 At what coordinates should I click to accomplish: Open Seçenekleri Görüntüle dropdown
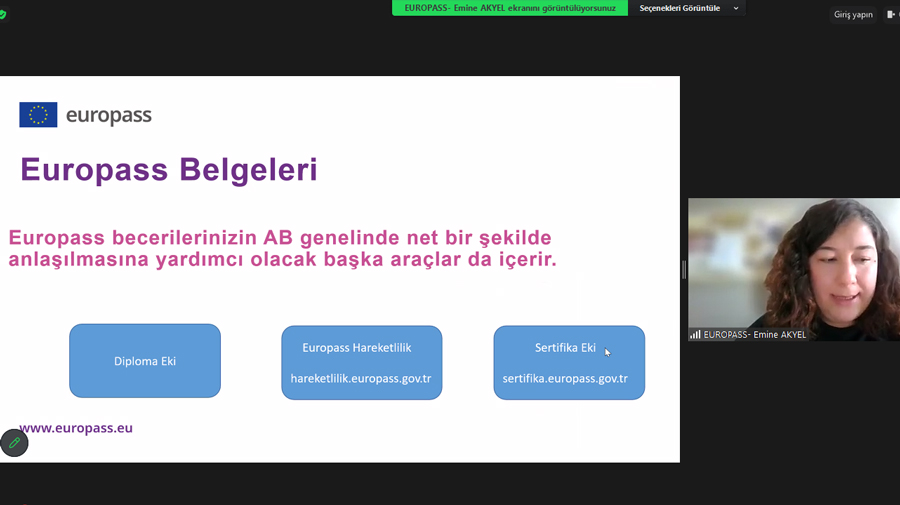click(x=688, y=8)
